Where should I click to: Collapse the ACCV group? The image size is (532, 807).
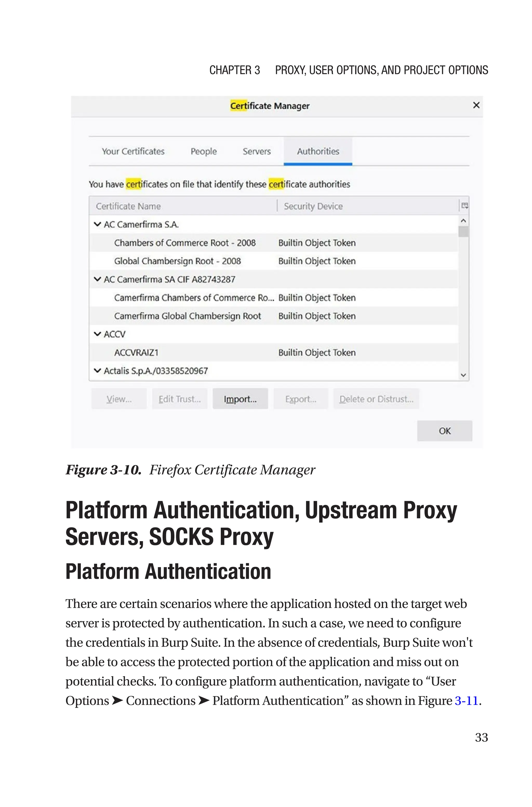tap(97, 334)
